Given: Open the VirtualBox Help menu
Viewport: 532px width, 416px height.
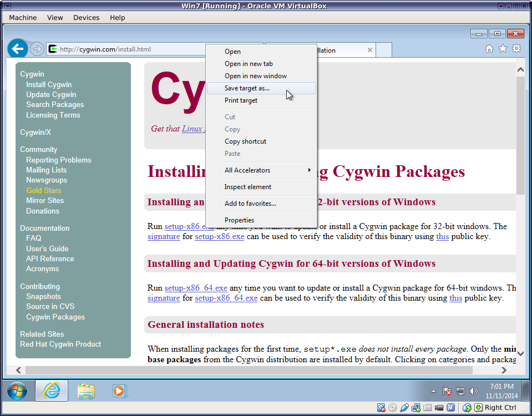Looking at the screenshot, I should click(118, 18).
